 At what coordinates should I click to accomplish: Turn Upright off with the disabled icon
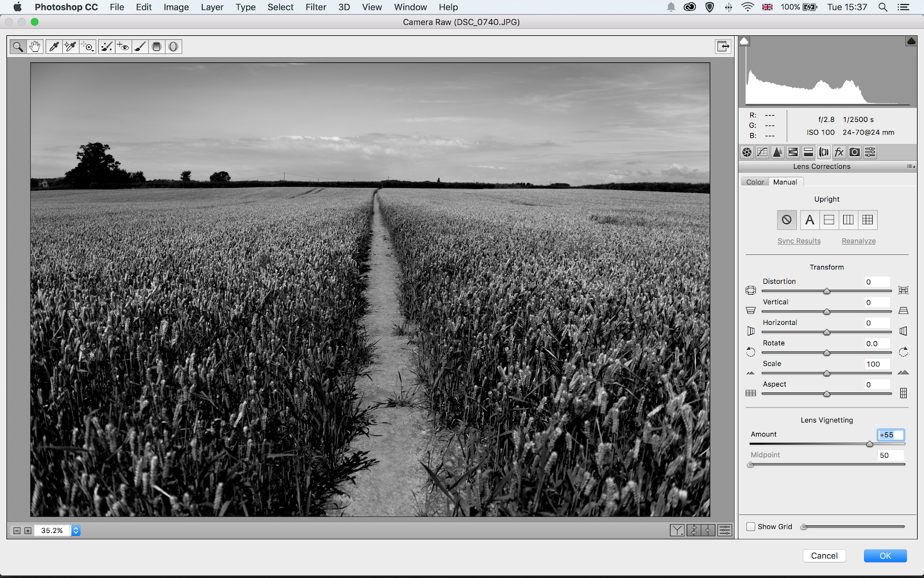tap(787, 220)
